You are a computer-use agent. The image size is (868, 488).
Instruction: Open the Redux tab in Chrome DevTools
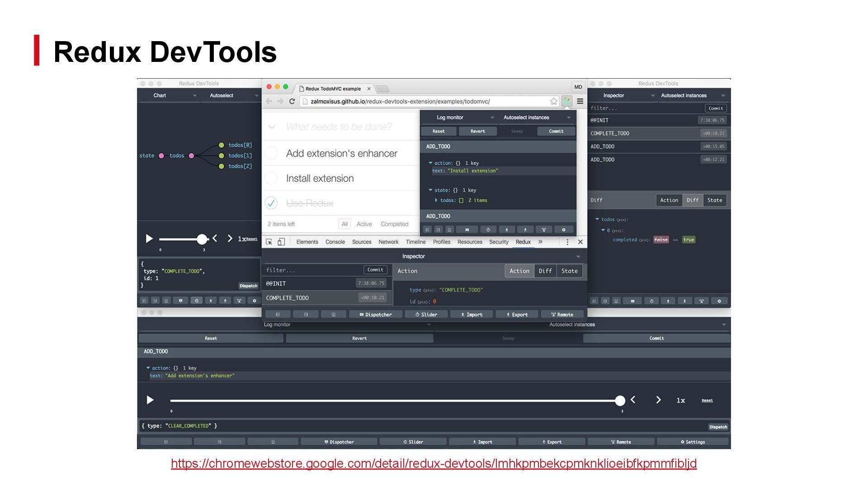pyautogui.click(x=523, y=242)
